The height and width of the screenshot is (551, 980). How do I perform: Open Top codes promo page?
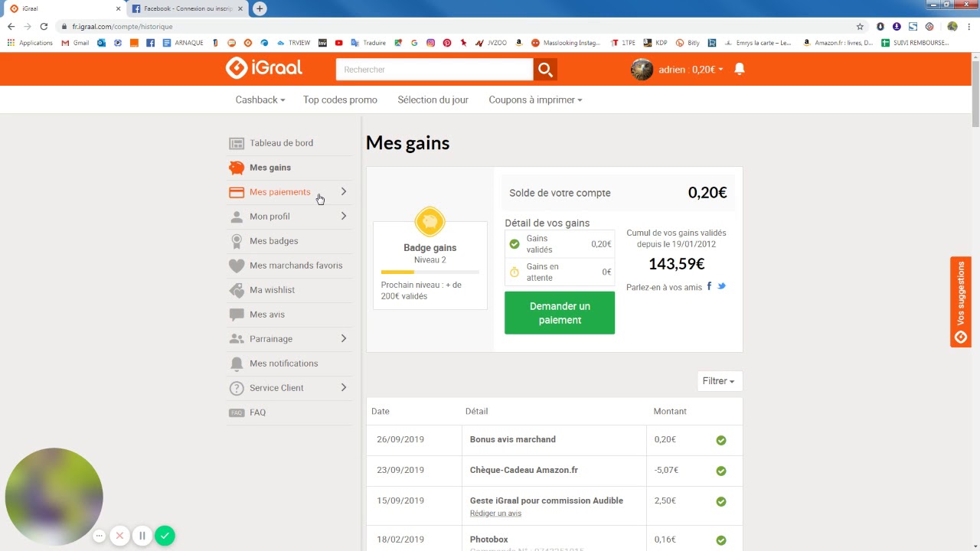(x=340, y=99)
